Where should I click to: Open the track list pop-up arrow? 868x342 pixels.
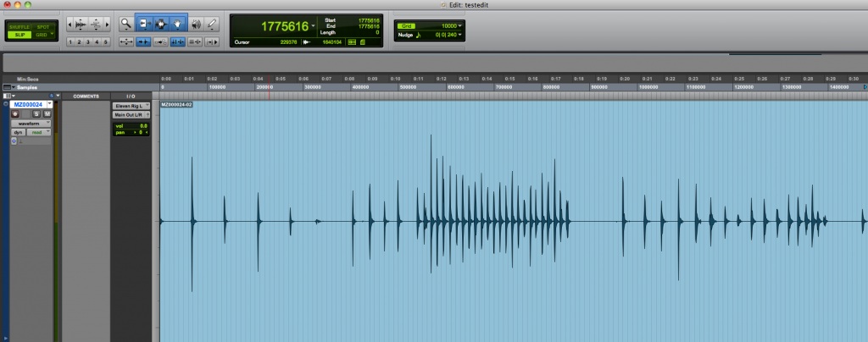point(58,97)
